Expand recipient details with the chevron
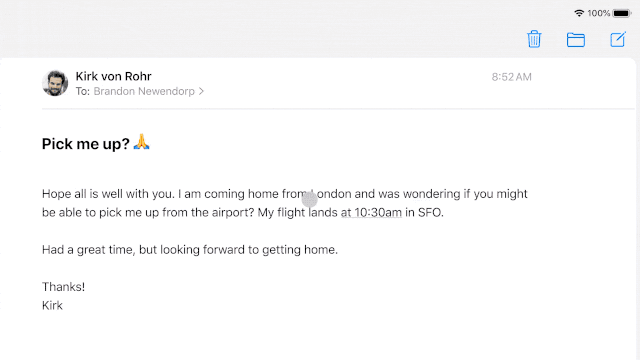Screen dimensions: 640x360 coord(201,91)
